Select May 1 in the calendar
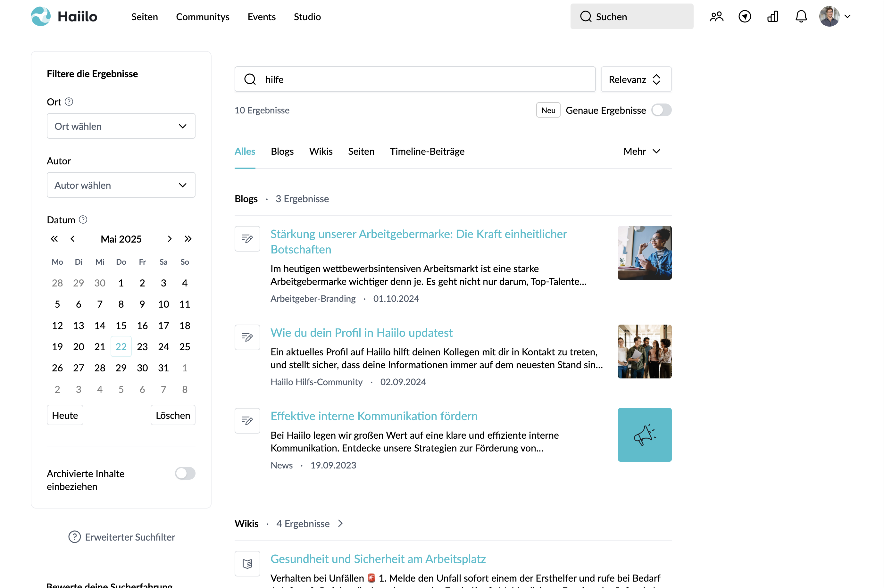Image resolution: width=884 pixels, height=588 pixels. click(121, 283)
